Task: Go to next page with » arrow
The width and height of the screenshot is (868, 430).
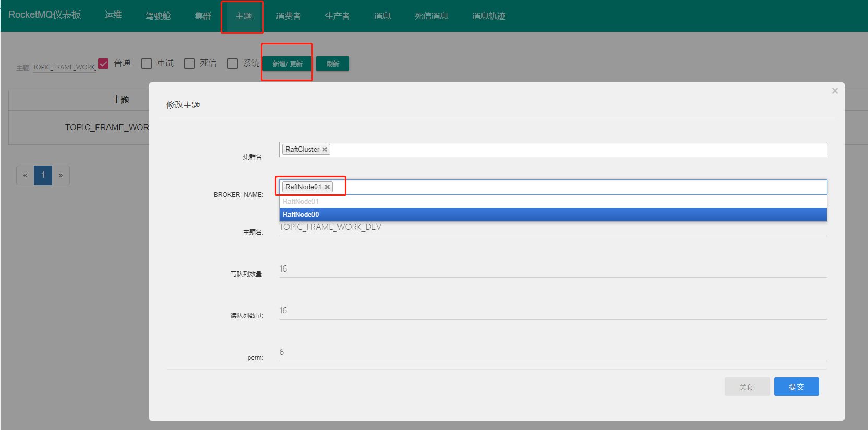Action: pyautogui.click(x=61, y=175)
